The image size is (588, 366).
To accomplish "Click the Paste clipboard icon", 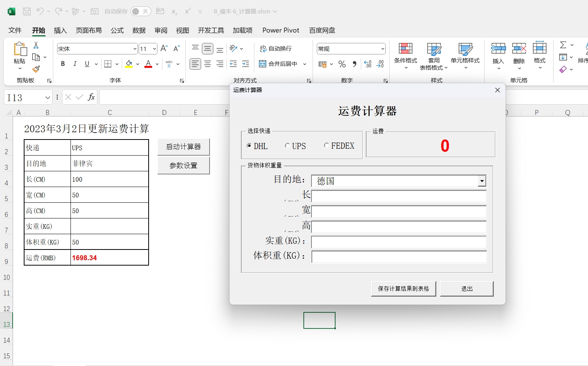I will click(x=20, y=49).
